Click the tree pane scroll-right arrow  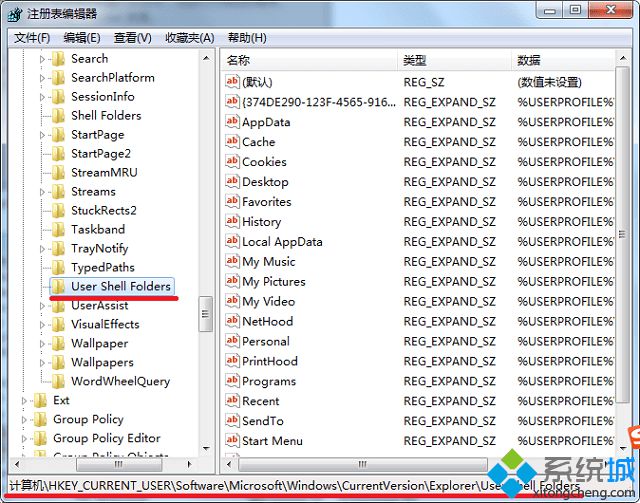click(189, 464)
